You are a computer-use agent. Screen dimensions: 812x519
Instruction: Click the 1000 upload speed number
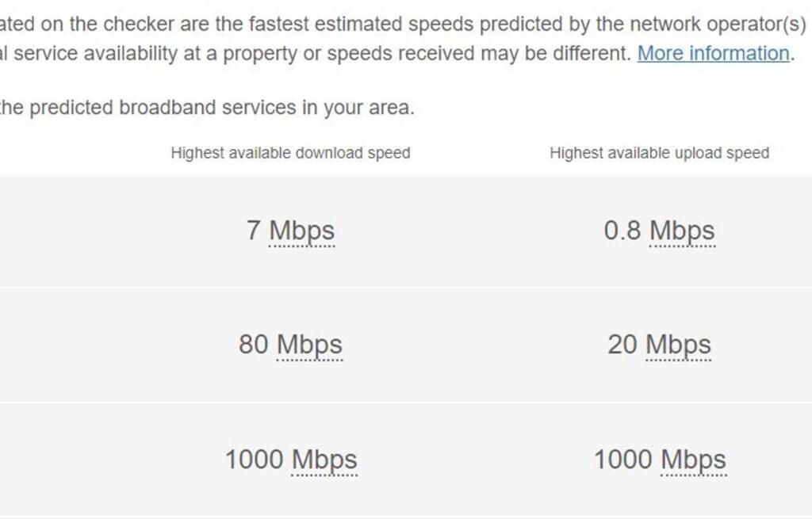coord(624,460)
